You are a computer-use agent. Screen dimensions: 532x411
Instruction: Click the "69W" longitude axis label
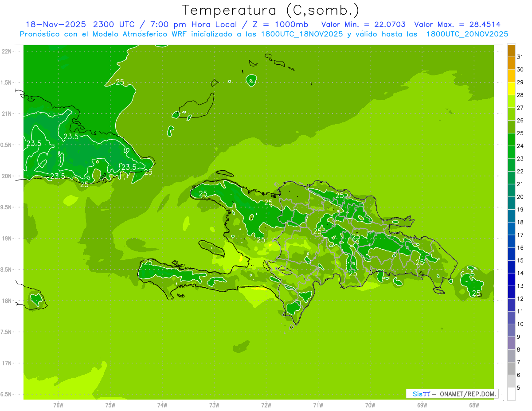[x=422, y=405]
